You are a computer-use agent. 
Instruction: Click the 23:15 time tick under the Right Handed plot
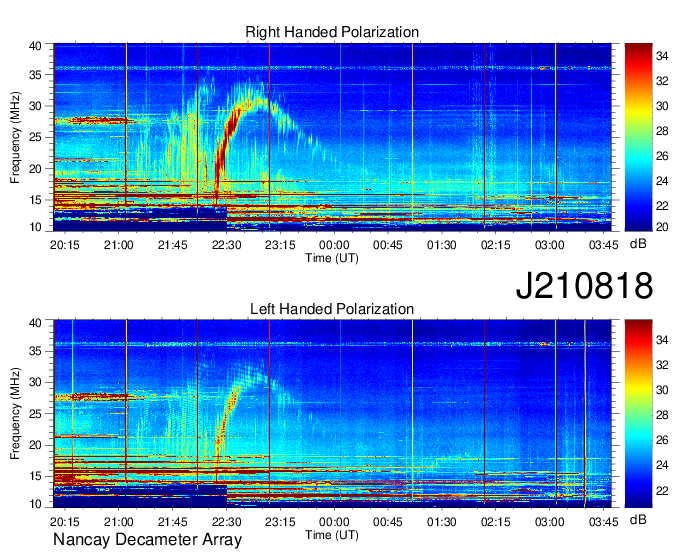click(x=280, y=245)
